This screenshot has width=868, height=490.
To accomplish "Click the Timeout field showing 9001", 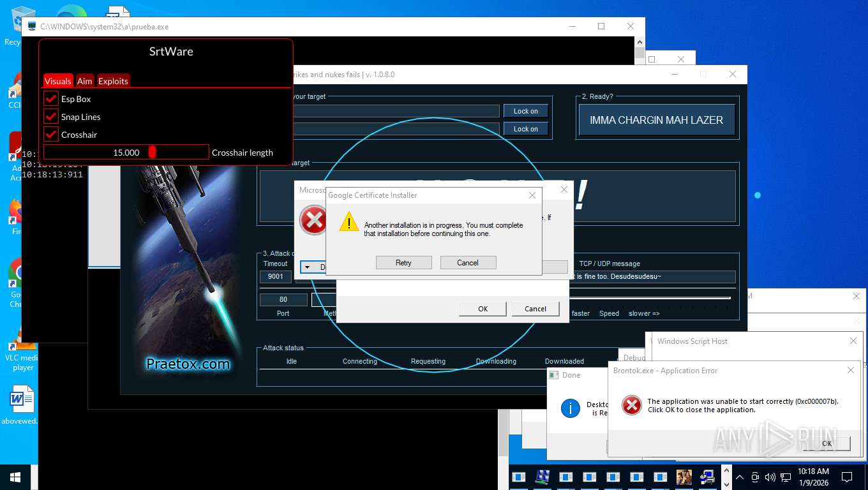I will (276, 277).
